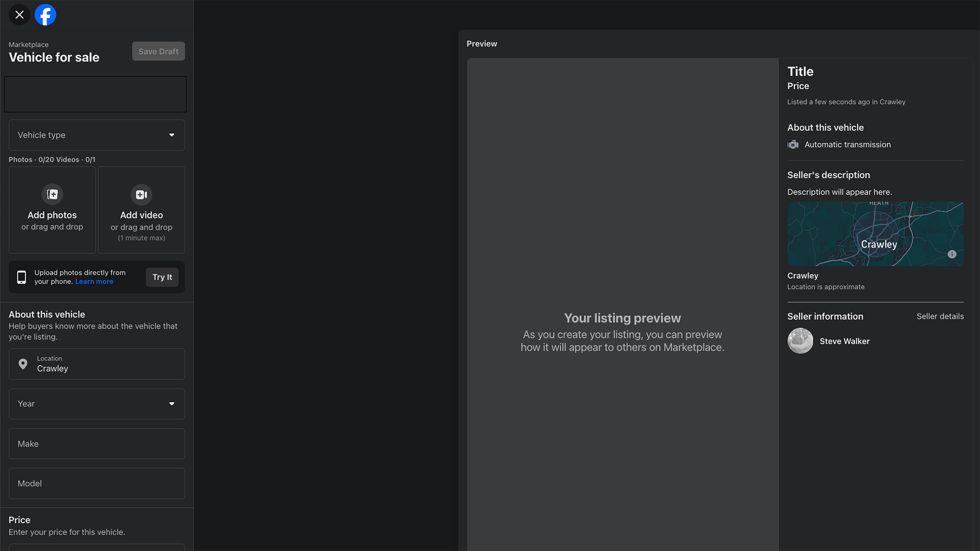Open the Year dropdown
Image resolution: width=980 pixels, height=551 pixels.
point(97,404)
